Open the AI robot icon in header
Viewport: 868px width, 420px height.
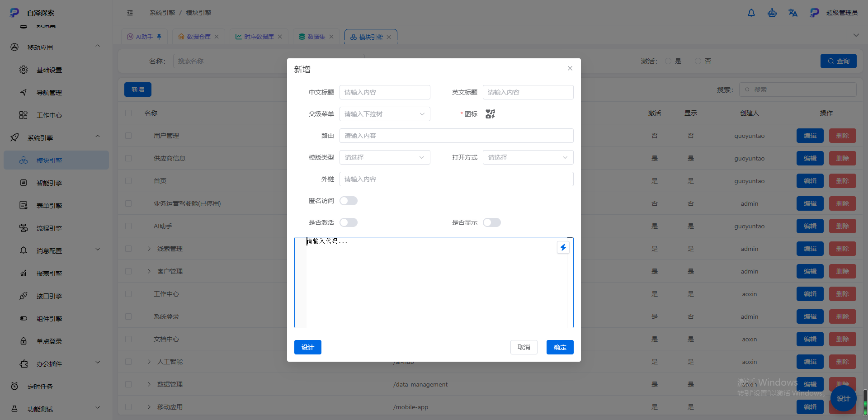tap(772, 13)
